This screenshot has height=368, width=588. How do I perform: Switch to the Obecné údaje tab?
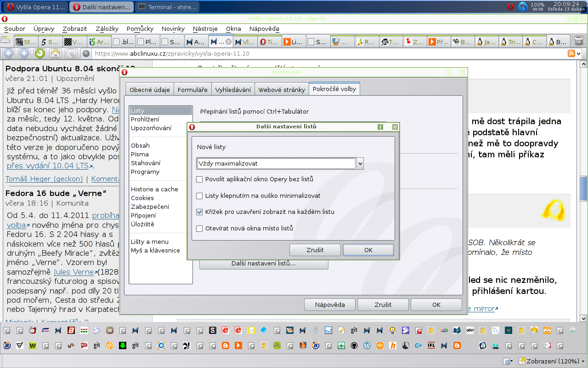[x=150, y=90]
